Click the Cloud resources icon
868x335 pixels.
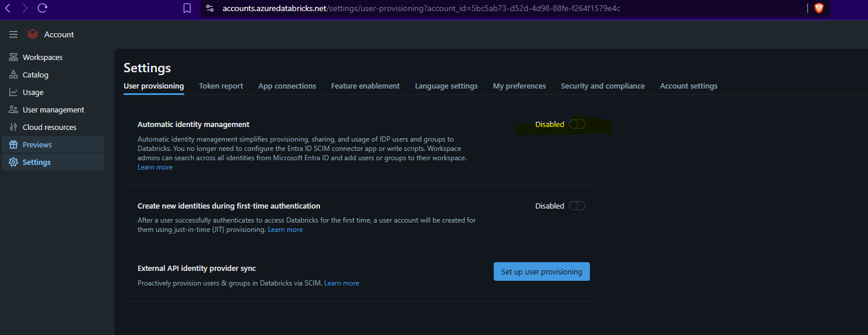pos(13,127)
